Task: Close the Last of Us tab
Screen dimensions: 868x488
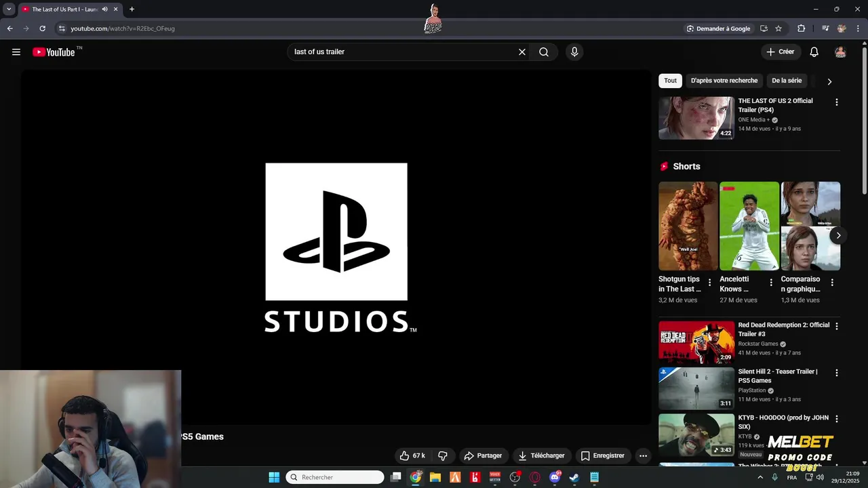Action: point(116,9)
